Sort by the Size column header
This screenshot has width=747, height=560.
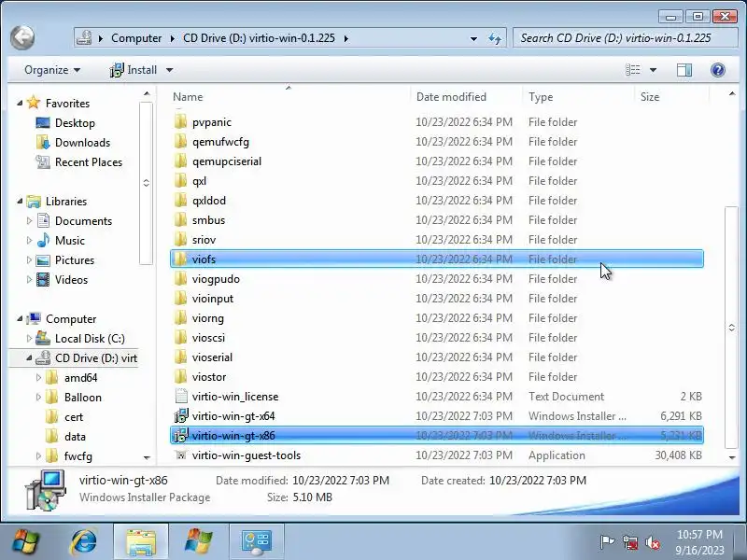click(650, 97)
